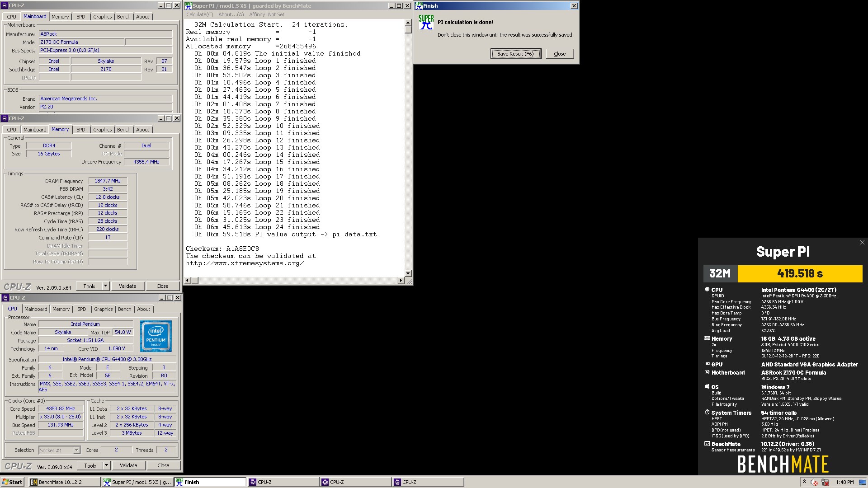
Task: Select About tab in the top CPU-Z window
Action: (142, 17)
